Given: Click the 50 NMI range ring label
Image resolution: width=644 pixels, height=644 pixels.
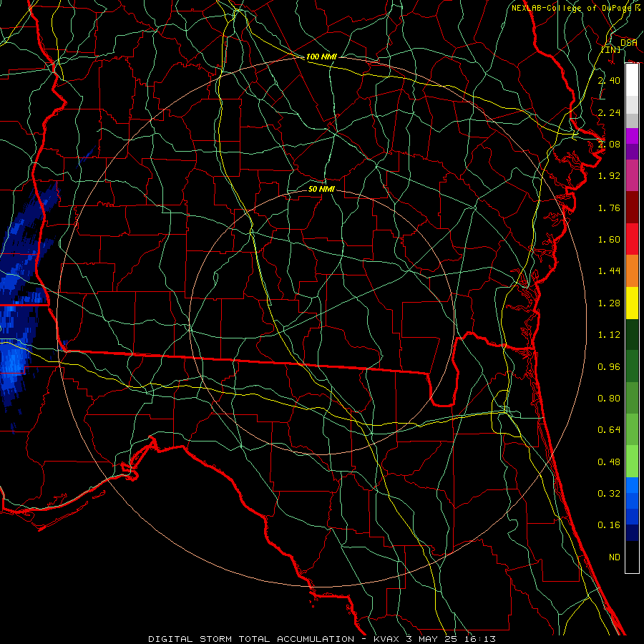Looking at the screenshot, I should tap(321, 189).
